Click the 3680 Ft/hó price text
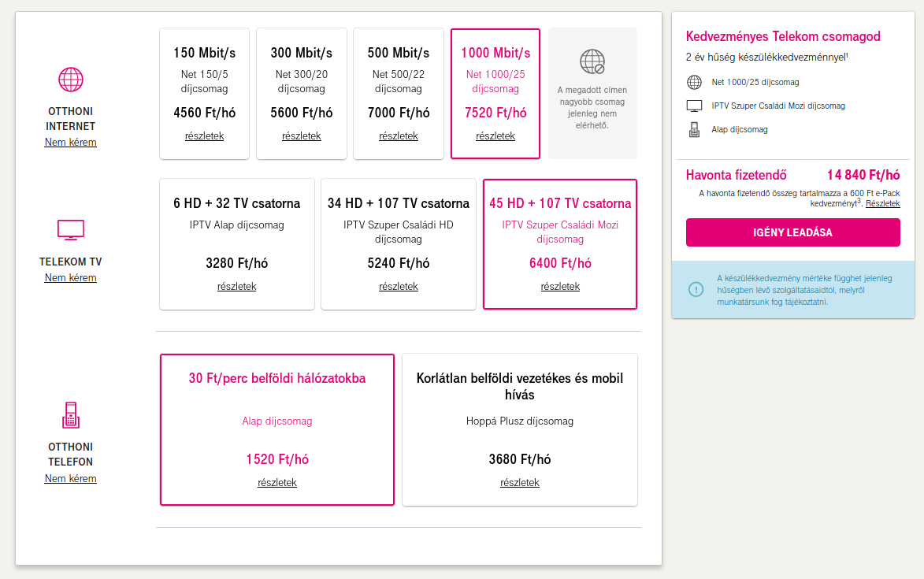This screenshot has width=924, height=579. click(520, 458)
